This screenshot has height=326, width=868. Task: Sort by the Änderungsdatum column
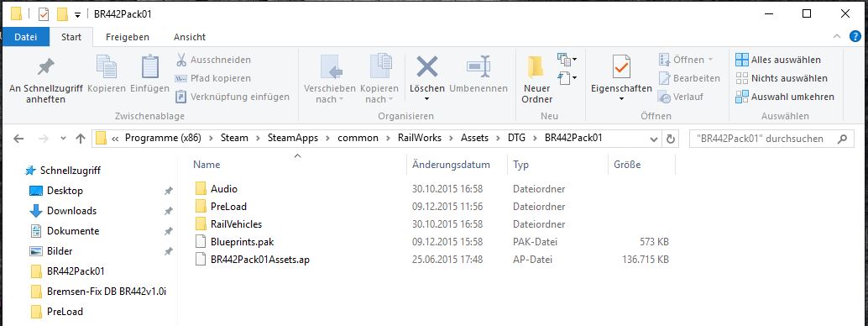tap(451, 165)
